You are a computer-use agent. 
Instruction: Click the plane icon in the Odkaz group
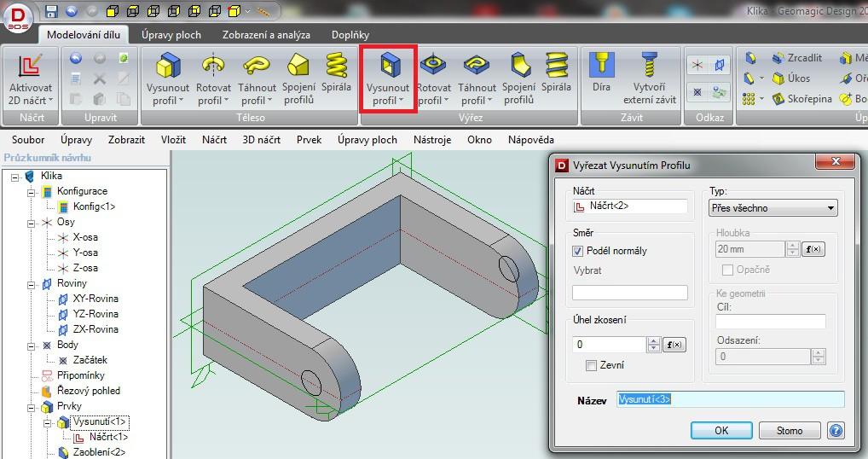[719, 65]
